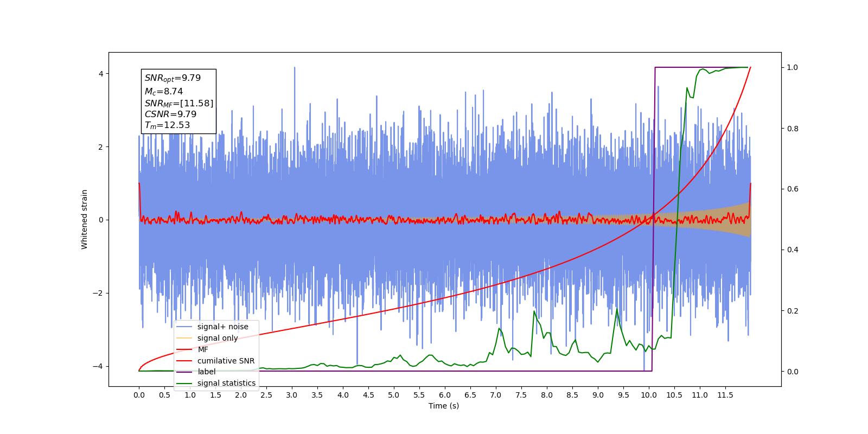Click left y-axis tick label 4

coord(101,74)
